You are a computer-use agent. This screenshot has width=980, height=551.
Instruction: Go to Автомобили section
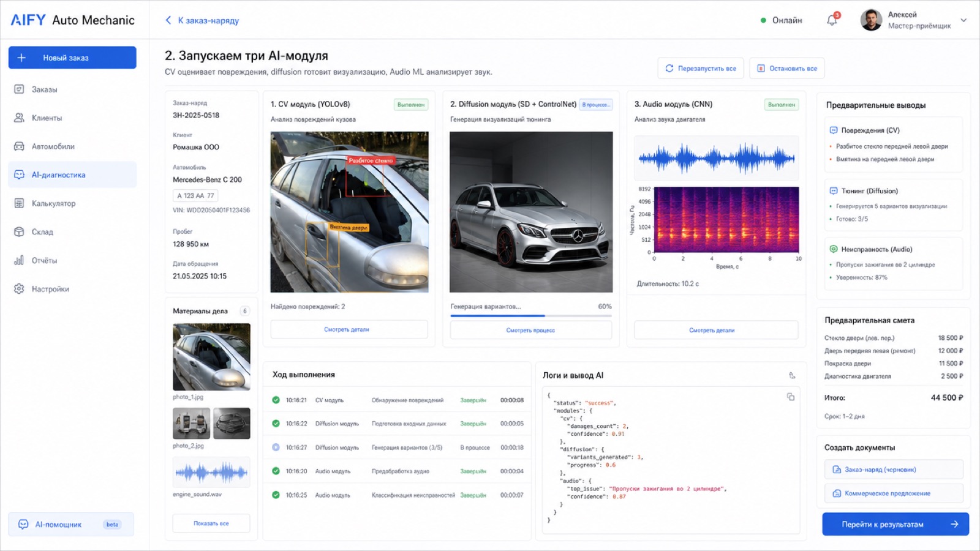(x=72, y=146)
